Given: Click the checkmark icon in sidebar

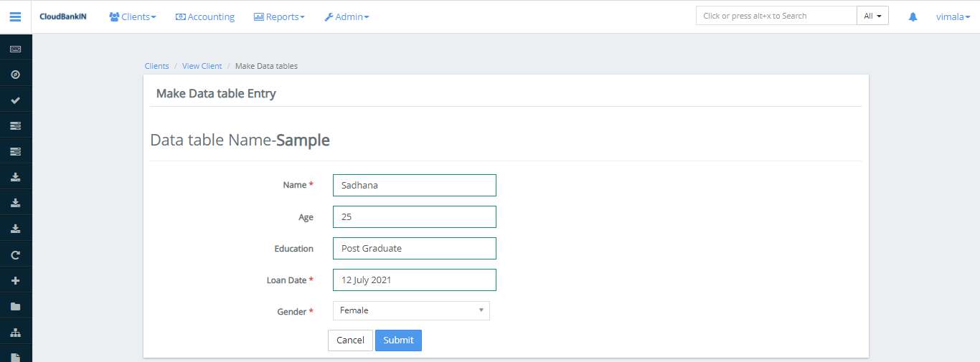Looking at the screenshot, I should tap(15, 100).
